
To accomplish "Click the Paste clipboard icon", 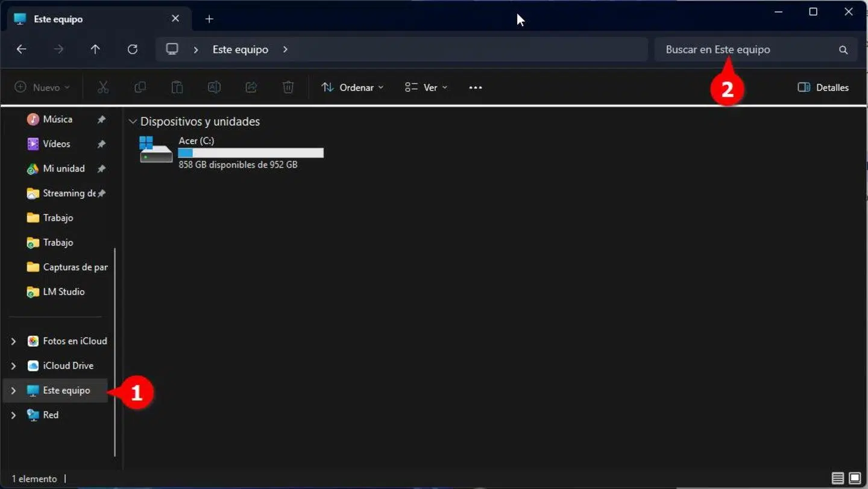I will [x=177, y=87].
